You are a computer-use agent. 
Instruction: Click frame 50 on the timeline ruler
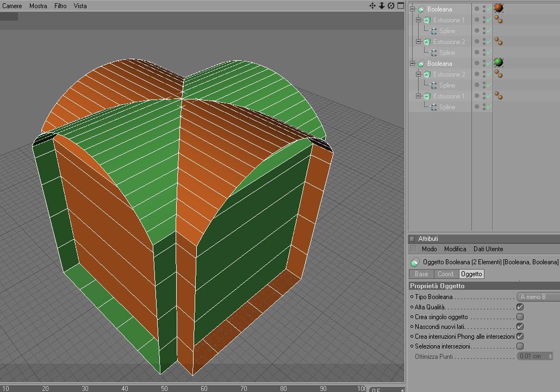[x=164, y=388]
